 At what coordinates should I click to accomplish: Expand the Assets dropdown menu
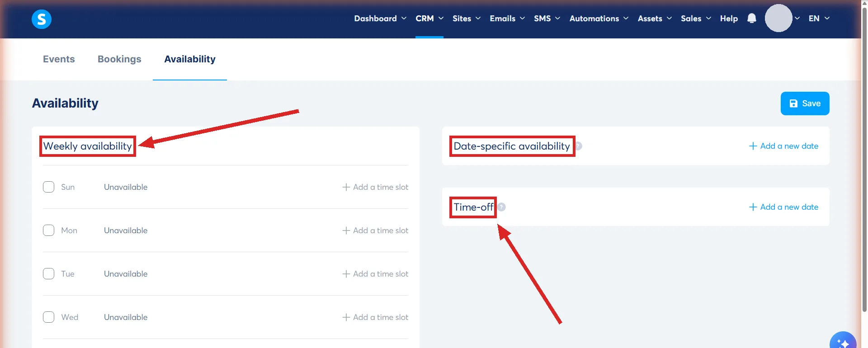click(x=655, y=19)
